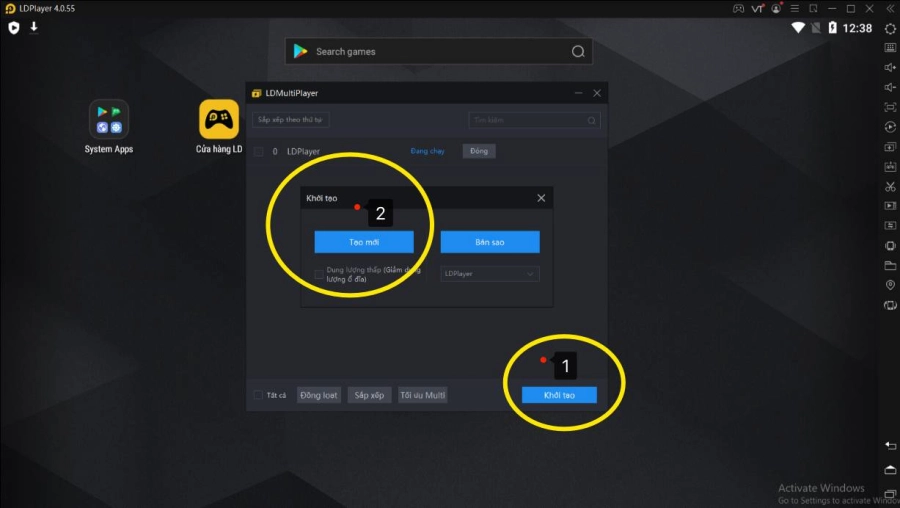
Task: Open keyboard mapping icon in sidebar
Action: click(x=890, y=48)
